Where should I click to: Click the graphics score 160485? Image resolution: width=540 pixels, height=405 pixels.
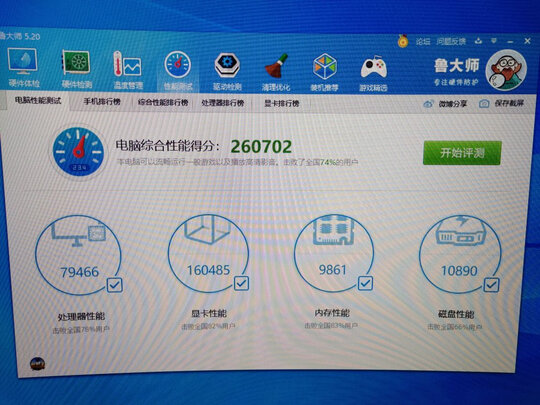coord(208,270)
